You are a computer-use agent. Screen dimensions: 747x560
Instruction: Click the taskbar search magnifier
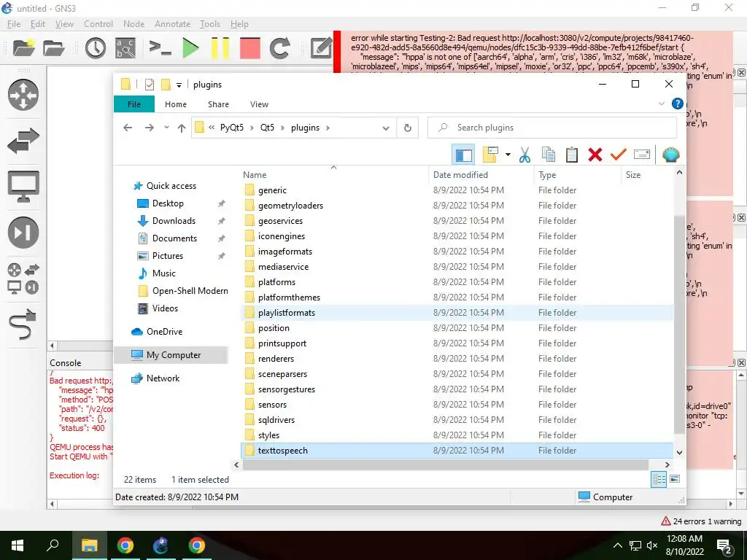pos(53,545)
